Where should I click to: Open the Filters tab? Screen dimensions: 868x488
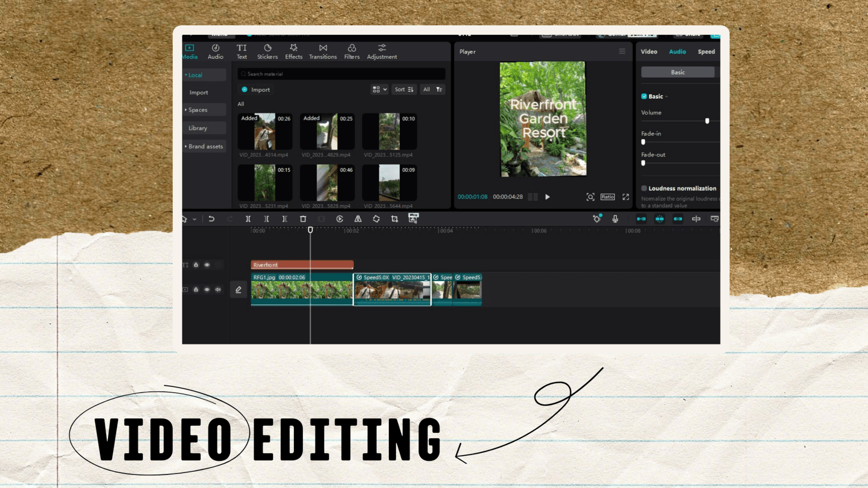[352, 52]
